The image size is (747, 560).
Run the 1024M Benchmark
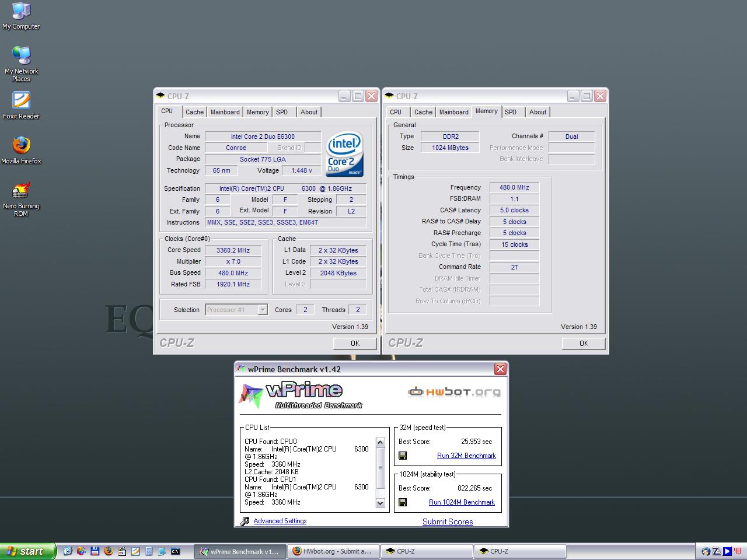pyautogui.click(x=462, y=502)
